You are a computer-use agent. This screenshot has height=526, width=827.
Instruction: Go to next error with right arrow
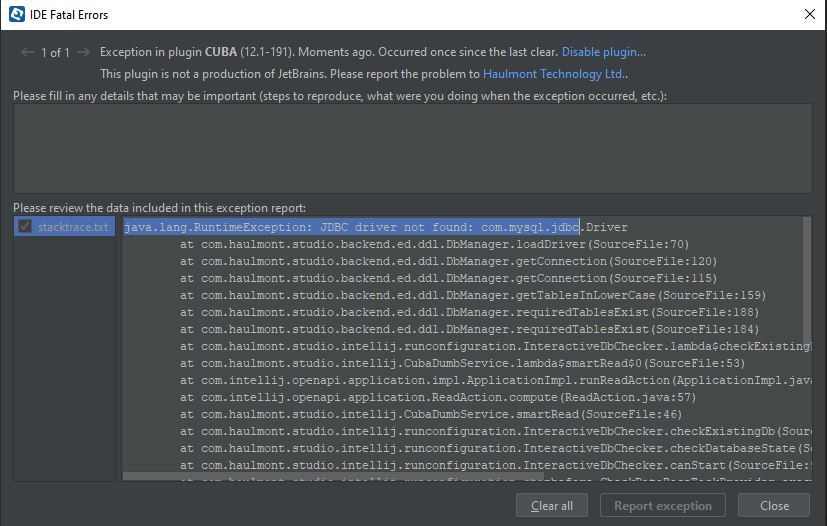(x=83, y=52)
